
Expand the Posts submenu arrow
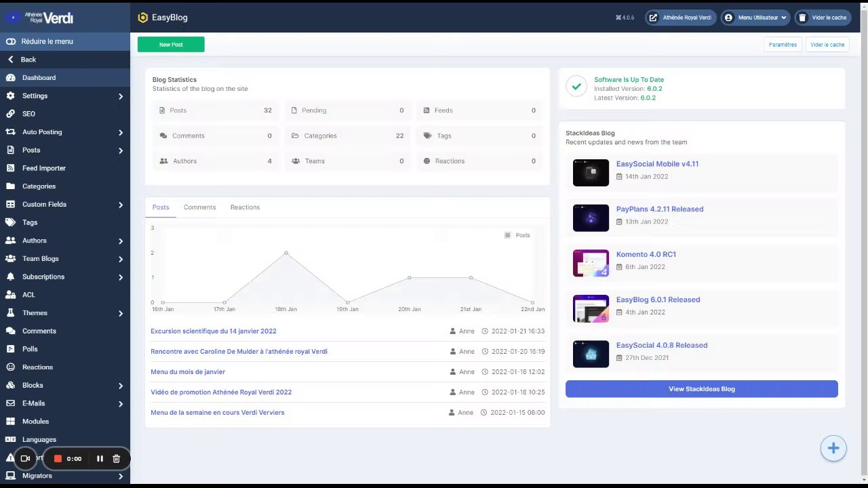pos(121,150)
